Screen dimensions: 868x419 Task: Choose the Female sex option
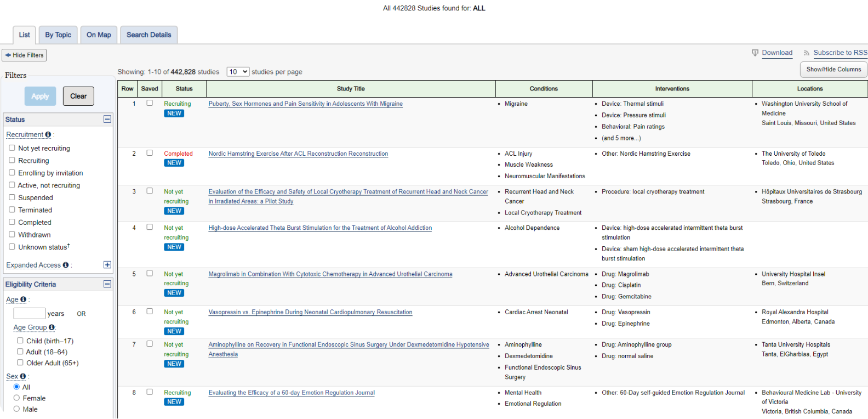point(16,398)
